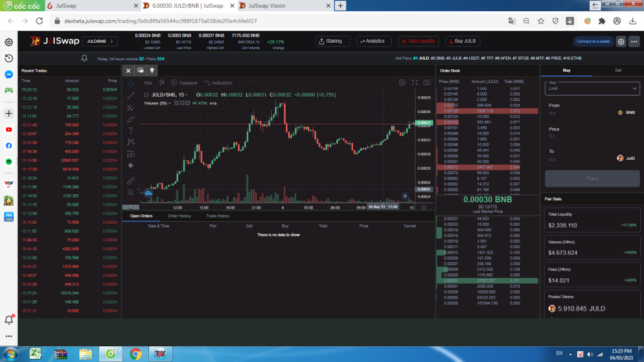Click the zoom in magnifier tool

[x=131, y=192]
